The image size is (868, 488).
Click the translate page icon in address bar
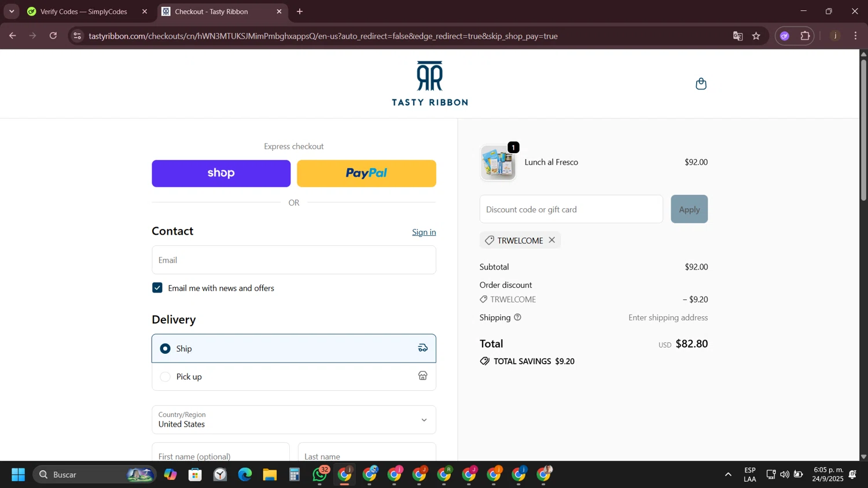point(738,36)
